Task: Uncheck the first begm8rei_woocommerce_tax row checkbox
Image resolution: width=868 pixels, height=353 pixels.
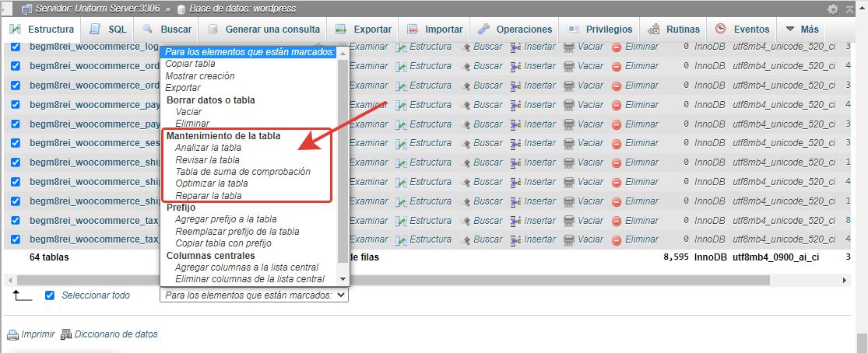Action: click(x=16, y=220)
